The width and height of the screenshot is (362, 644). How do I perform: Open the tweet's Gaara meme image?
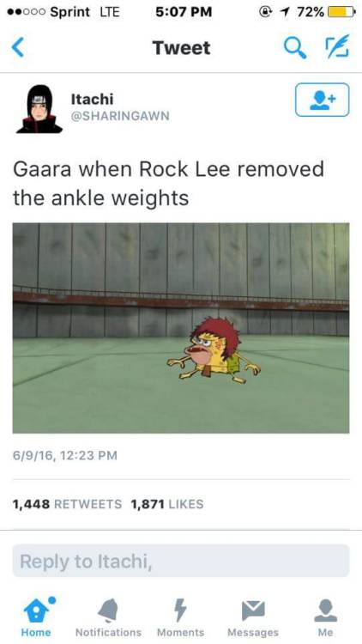(x=181, y=328)
